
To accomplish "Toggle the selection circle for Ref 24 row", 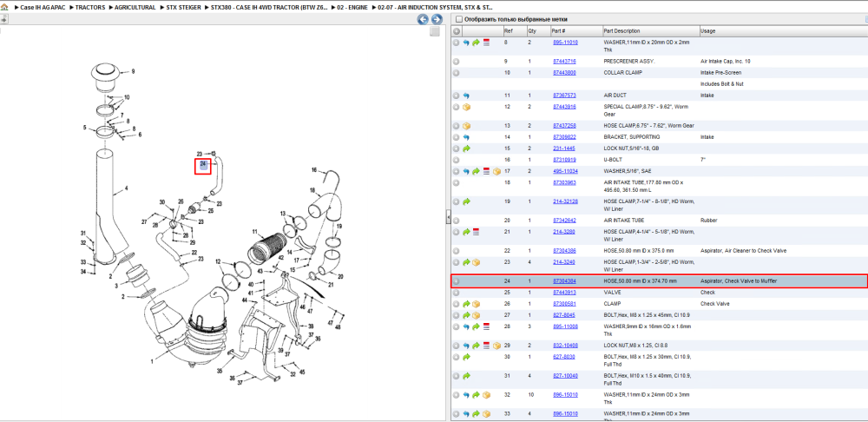I will (457, 281).
